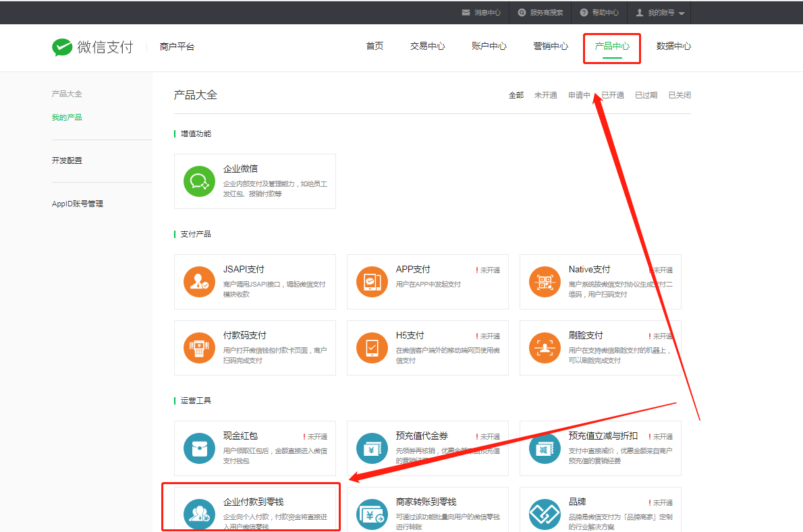Click the WeChat Pay logo icon
Screen dimensions: 803x532
coord(62,47)
